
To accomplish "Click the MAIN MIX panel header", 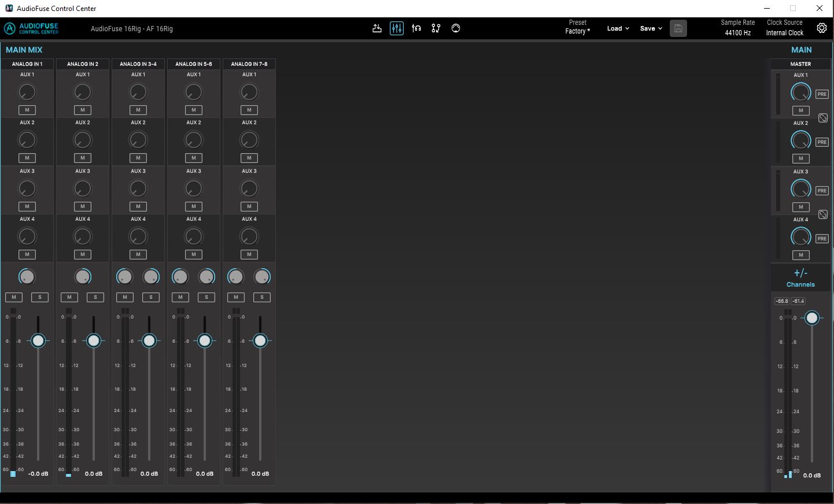I will [x=24, y=50].
